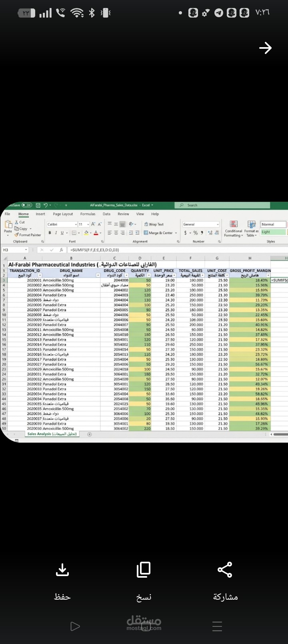Open the QUANTITY column filter dropdown
The image size is (288, 644).
[x=149, y=276]
